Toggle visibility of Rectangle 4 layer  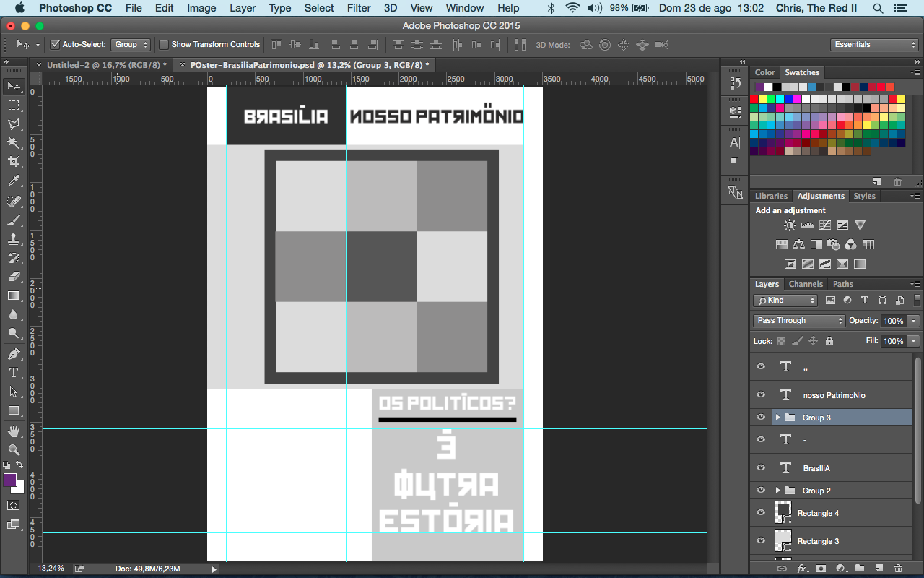click(x=760, y=513)
